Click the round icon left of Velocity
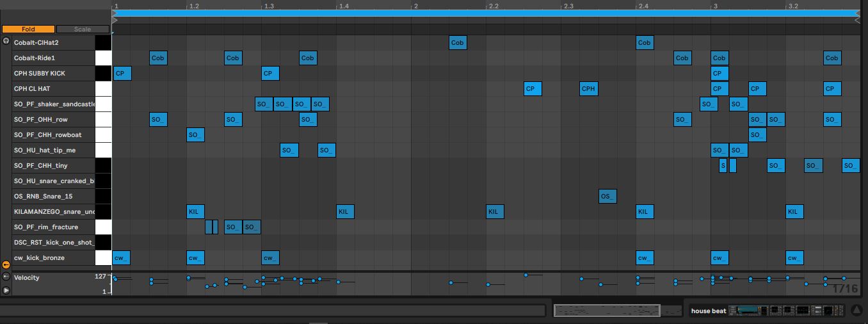The width and height of the screenshot is (868, 324). pos(6,277)
